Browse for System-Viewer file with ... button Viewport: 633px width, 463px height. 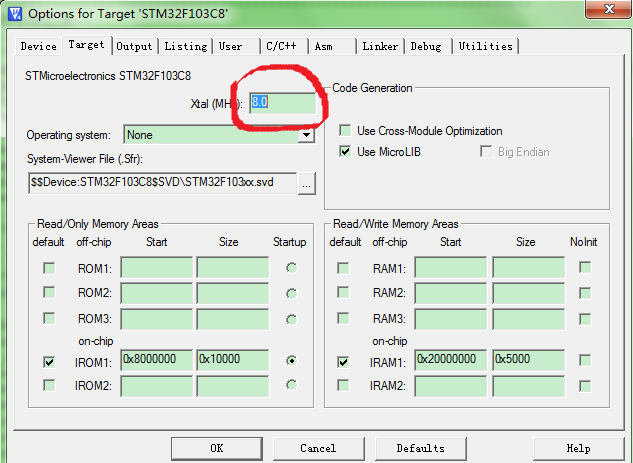click(307, 184)
